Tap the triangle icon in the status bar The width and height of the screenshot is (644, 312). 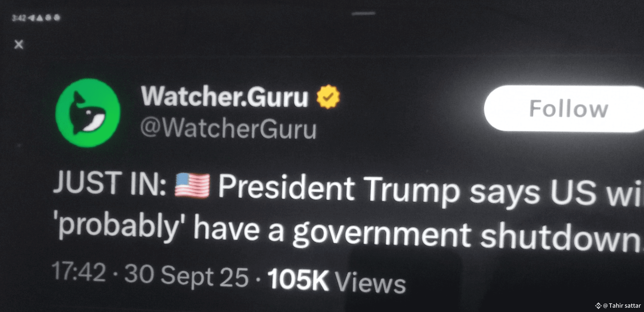40,18
